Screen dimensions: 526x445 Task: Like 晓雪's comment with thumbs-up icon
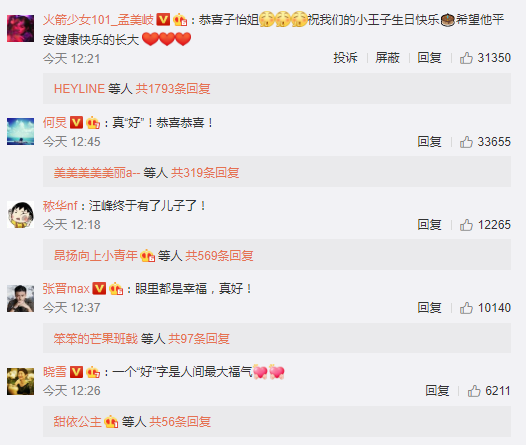(x=474, y=391)
